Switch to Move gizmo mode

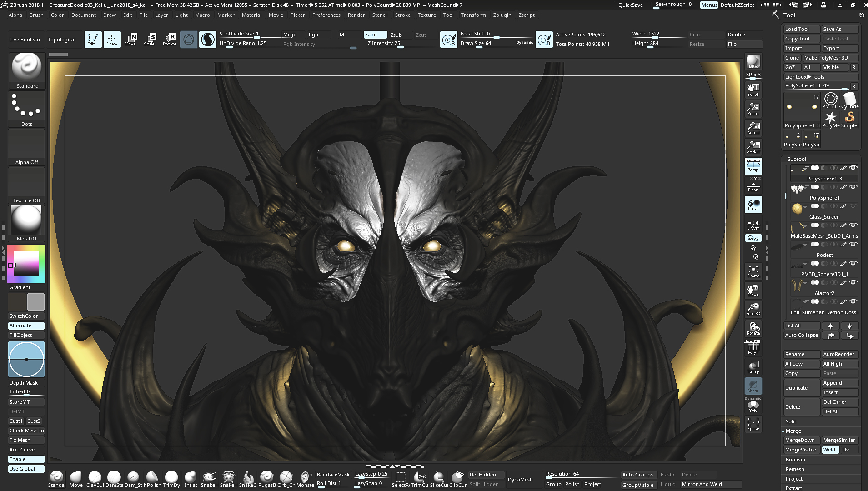[130, 40]
